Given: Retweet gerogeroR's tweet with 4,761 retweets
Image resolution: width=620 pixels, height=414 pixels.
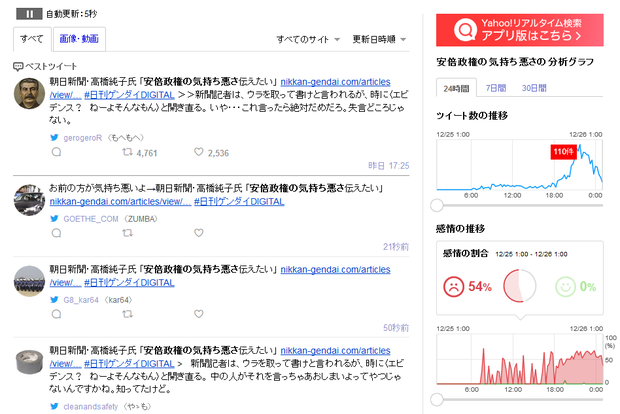Looking at the screenshot, I should [127, 152].
